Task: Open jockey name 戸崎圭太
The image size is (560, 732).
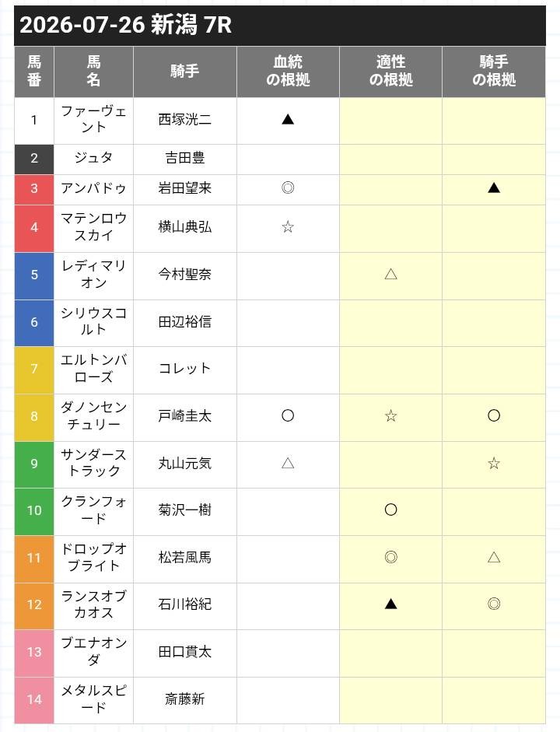Action: (x=185, y=416)
